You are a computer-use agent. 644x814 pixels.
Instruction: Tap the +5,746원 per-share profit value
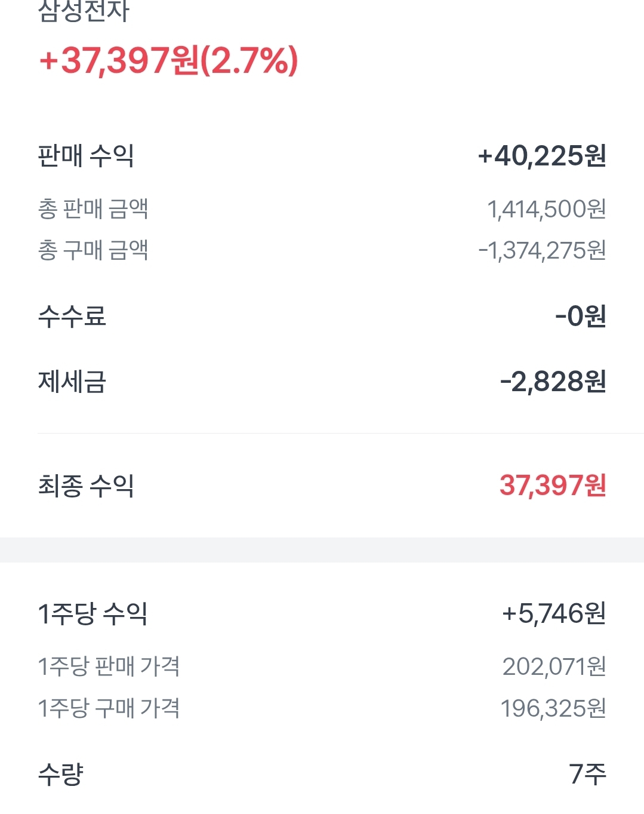554,613
